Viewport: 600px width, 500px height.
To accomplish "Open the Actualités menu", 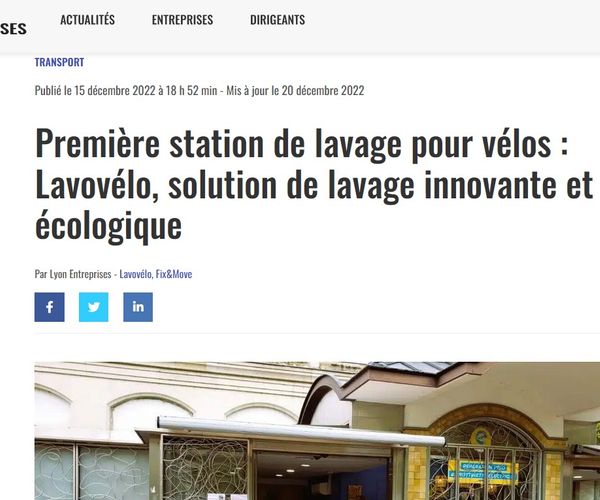I will tap(87, 20).
